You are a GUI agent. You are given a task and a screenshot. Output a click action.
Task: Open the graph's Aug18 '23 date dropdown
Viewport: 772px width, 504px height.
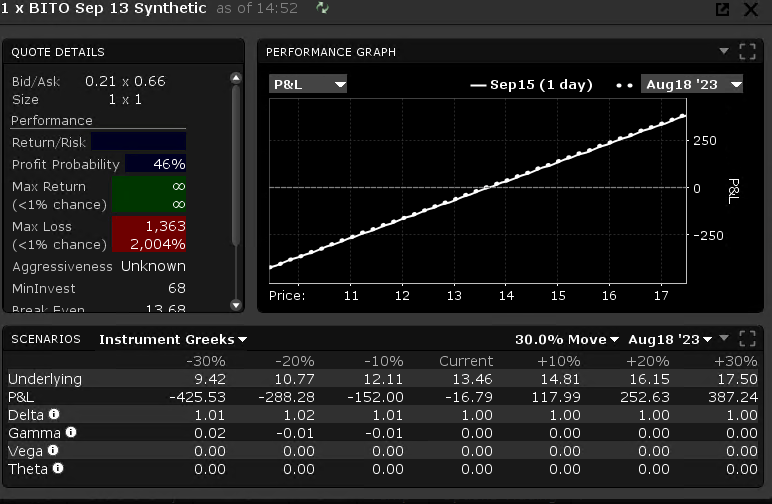tap(692, 84)
